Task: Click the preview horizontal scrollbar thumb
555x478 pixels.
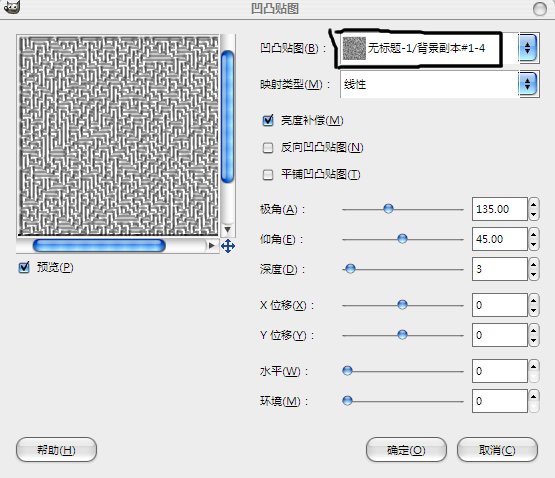Action: (99, 245)
